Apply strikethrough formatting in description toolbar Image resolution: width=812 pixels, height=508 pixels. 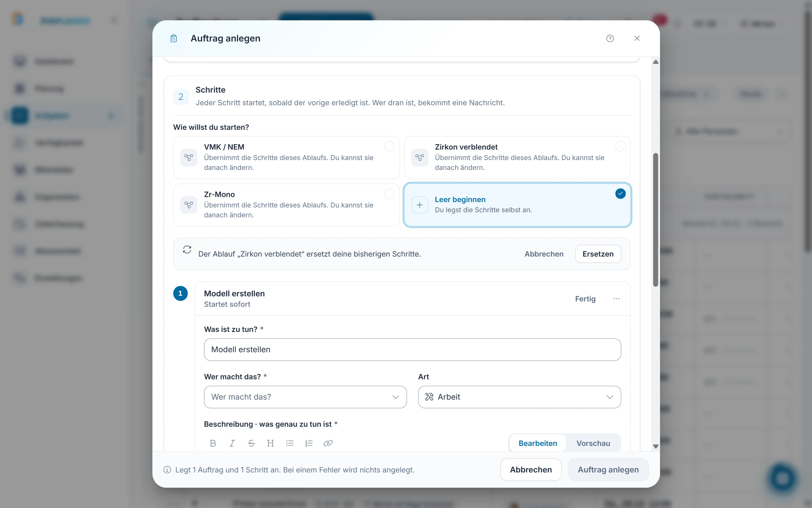pos(251,443)
